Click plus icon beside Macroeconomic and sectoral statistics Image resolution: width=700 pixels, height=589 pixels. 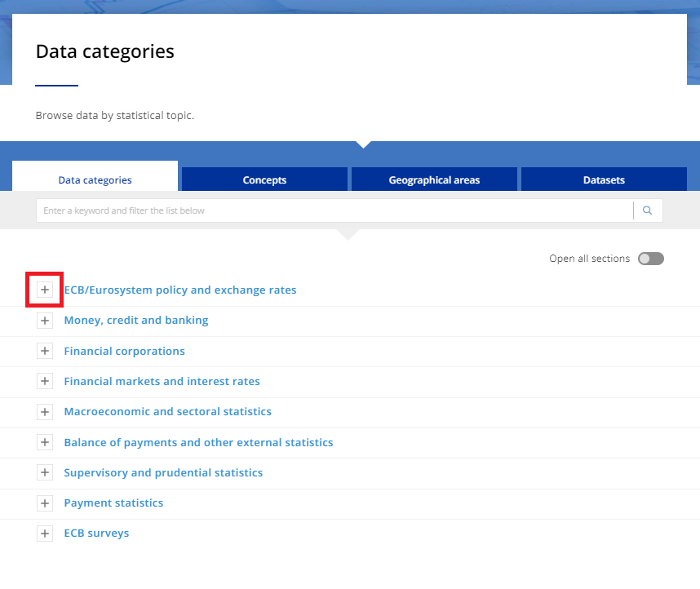tap(45, 412)
